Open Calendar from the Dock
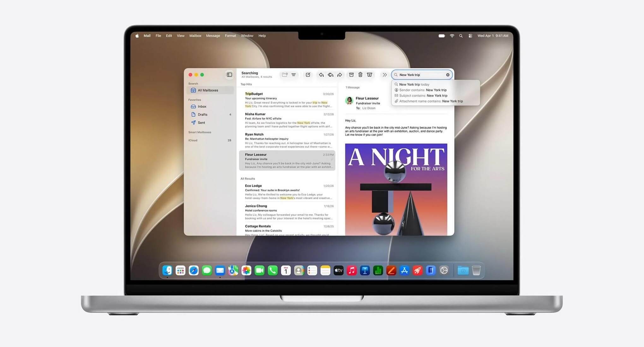The image size is (644, 347). pyautogui.click(x=286, y=270)
